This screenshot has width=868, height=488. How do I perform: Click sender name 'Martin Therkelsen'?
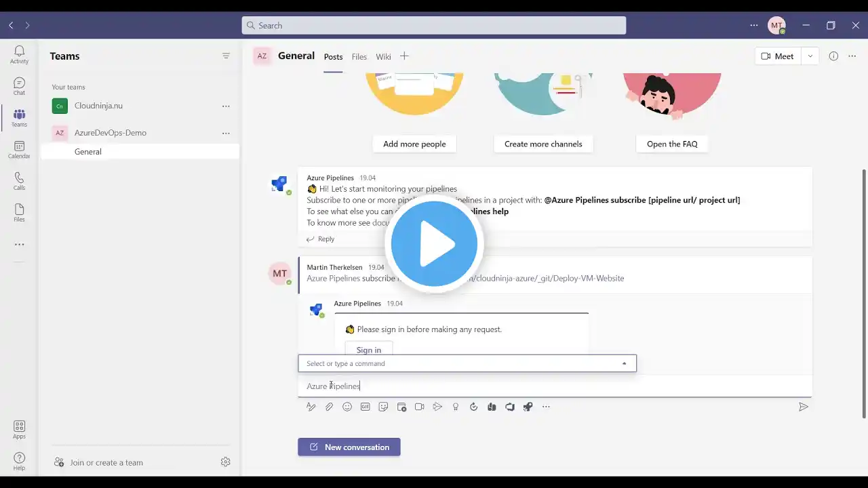click(334, 267)
